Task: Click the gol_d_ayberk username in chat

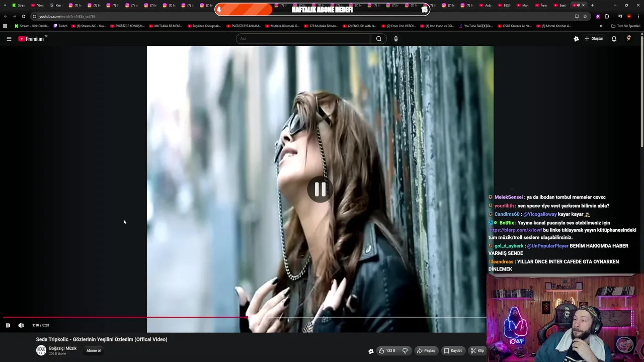Action: click(509, 246)
